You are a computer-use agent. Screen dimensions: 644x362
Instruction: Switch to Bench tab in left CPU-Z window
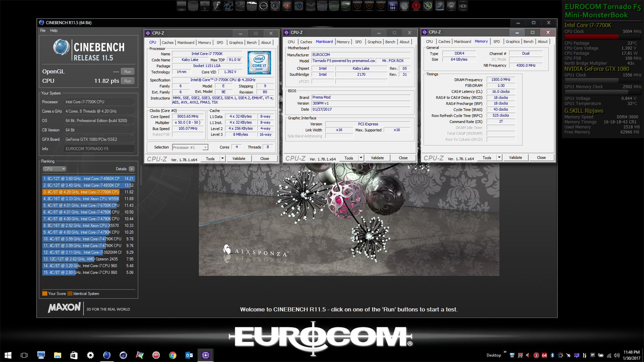coord(252,43)
